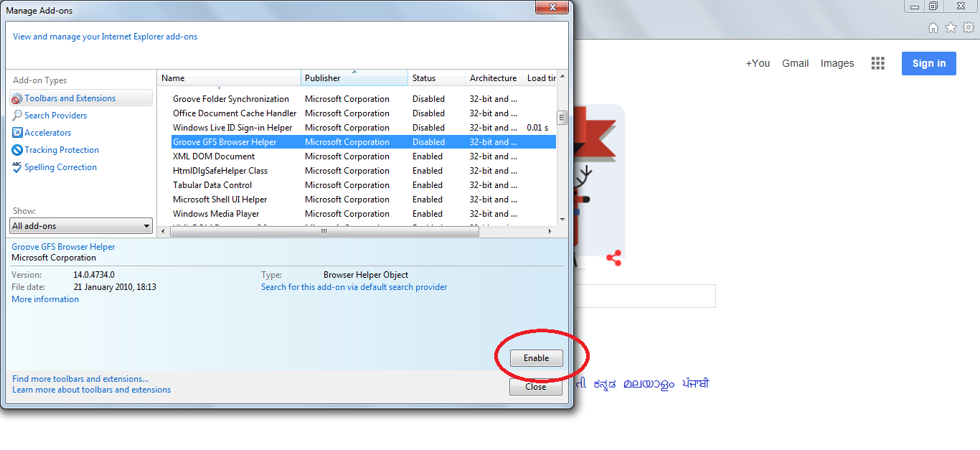Search for this add-on via default provider
Screen dimensions: 980x450
pos(354,286)
